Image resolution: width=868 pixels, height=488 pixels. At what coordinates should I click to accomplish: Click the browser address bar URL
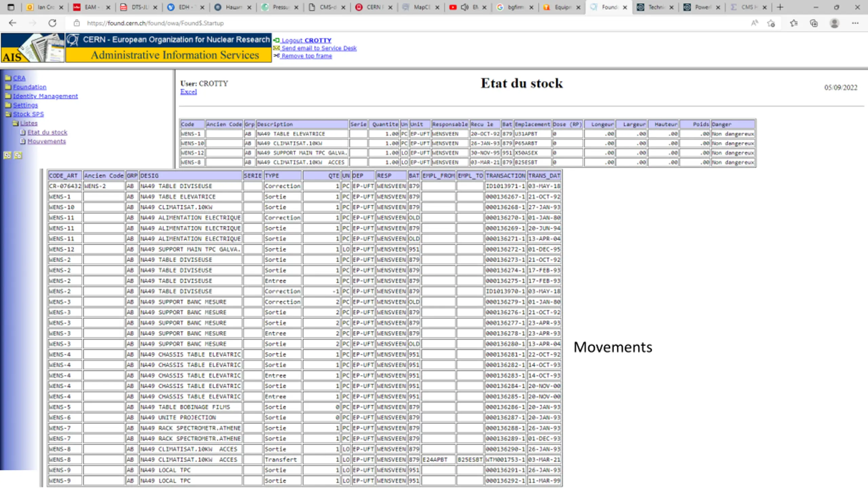155,23
